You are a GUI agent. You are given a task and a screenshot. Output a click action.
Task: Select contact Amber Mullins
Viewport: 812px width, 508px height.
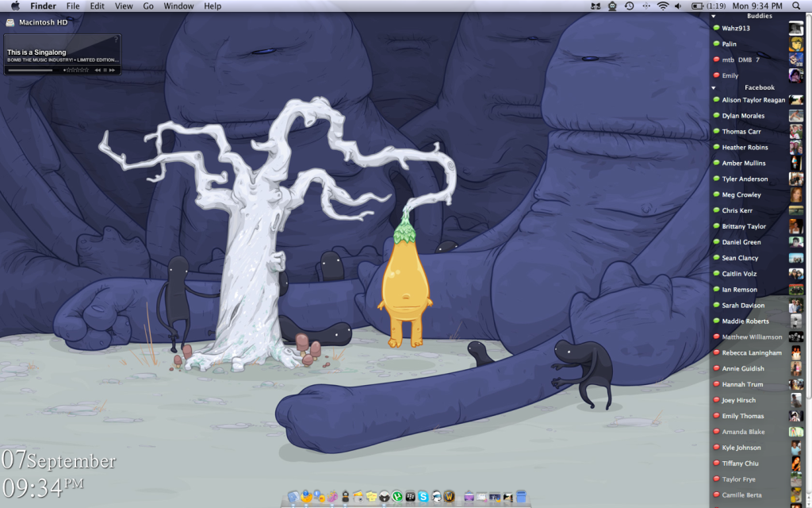tap(757, 164)
